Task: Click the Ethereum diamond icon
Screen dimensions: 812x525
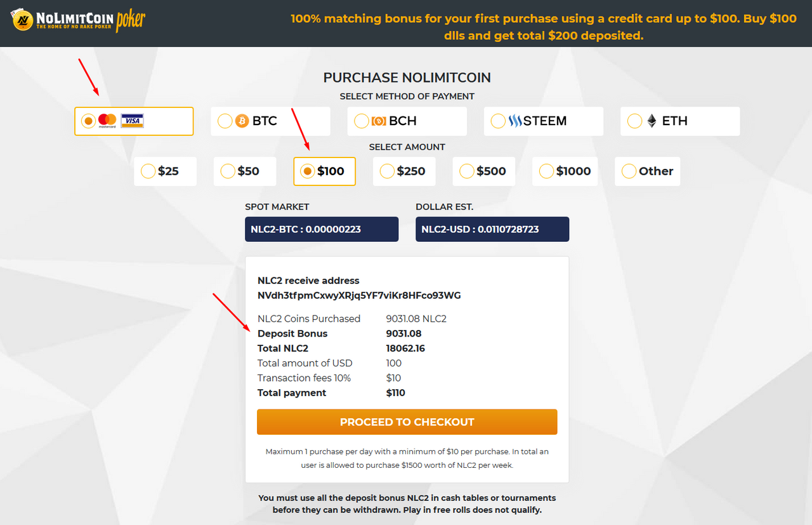Action: pos(652,121)
